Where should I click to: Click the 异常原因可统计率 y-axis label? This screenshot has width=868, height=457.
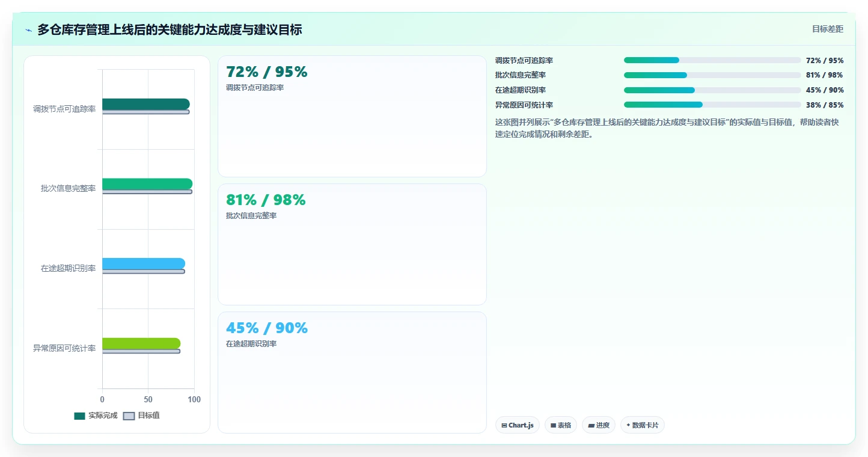pyautogui.click(x=64, y=349)
